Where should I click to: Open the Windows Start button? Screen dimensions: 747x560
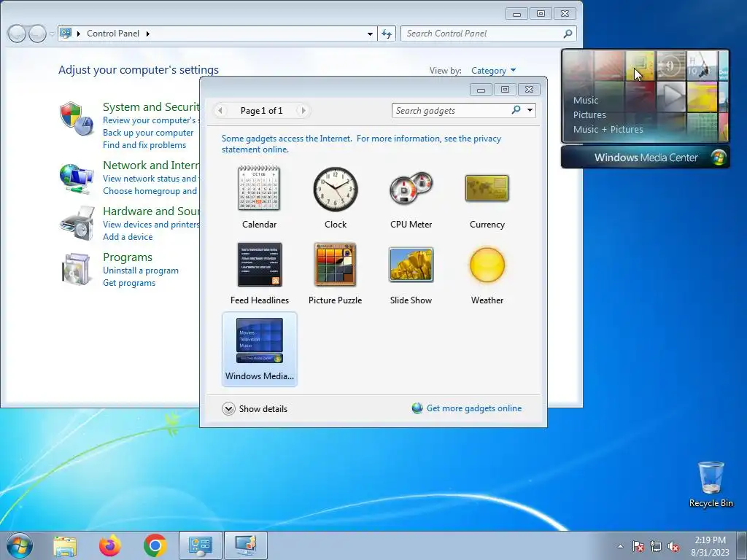click(20, 545)
